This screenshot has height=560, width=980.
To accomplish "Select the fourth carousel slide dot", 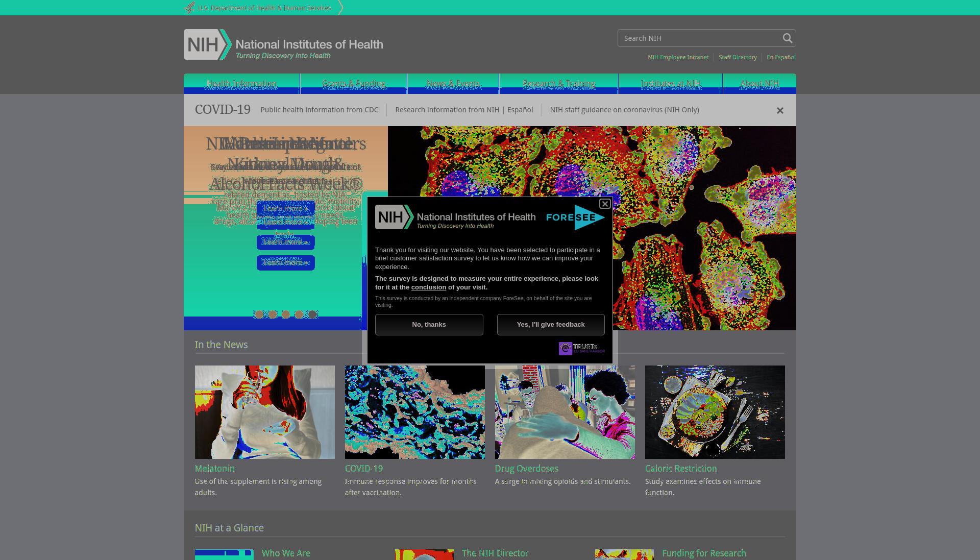I will (299, 314).
